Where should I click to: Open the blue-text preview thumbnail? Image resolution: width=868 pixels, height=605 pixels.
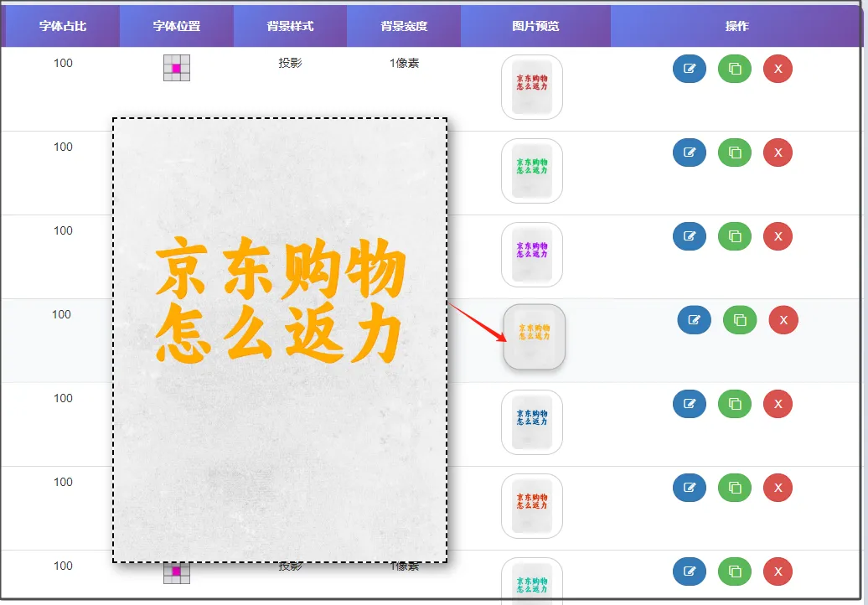(532, 422)
